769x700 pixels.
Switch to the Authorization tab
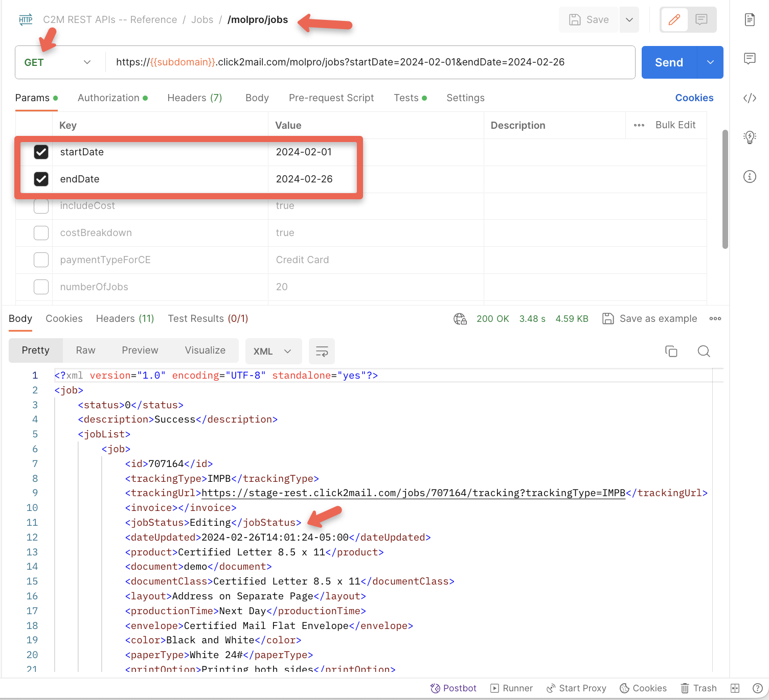click(108, 98)
